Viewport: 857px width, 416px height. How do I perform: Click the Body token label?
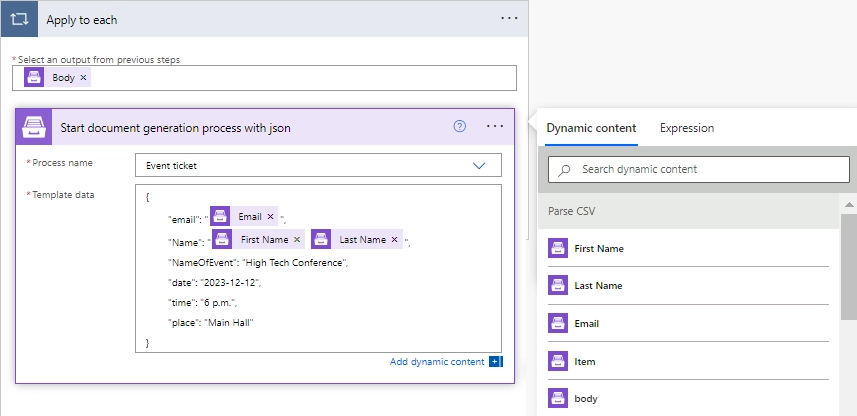pyautogui.click(x=63, y=78)
